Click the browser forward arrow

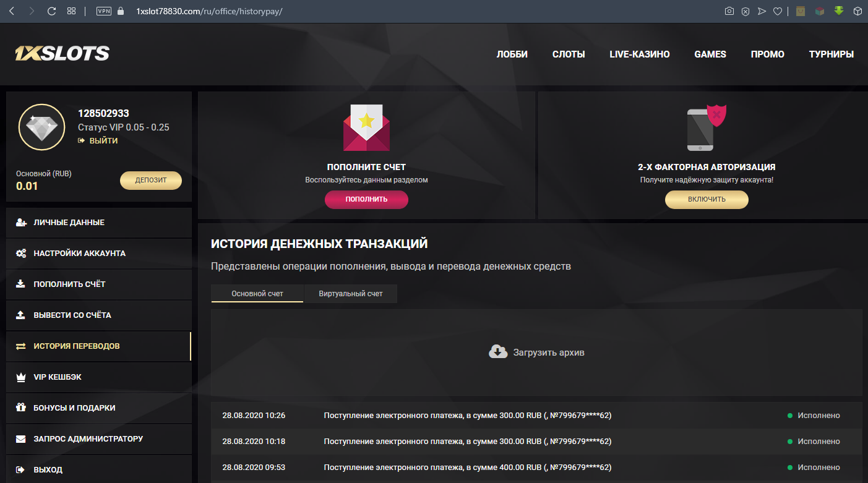click(32, 11)
